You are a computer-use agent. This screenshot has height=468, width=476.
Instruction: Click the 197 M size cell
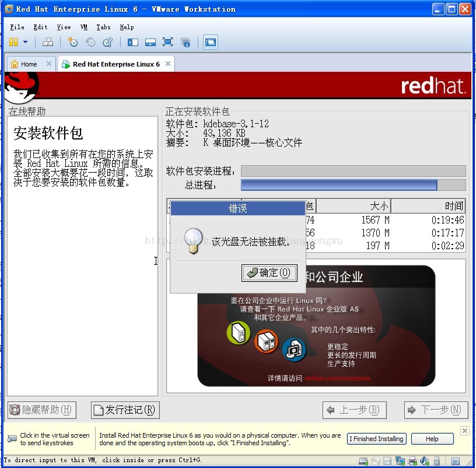point(377,246)
